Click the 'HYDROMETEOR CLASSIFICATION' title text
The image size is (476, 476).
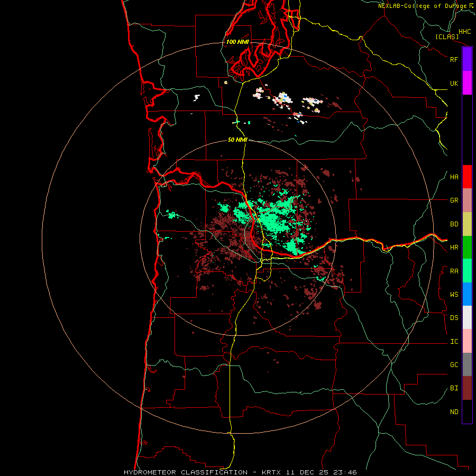186,472
